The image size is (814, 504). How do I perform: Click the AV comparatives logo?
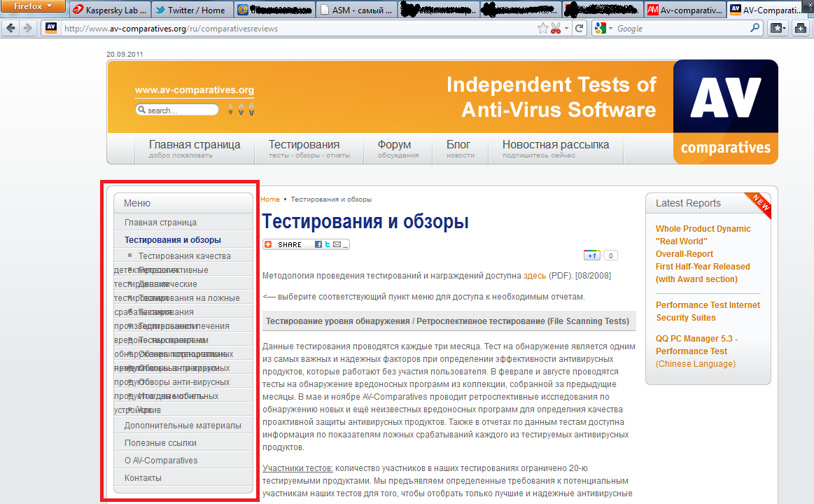tap(725, 112)
